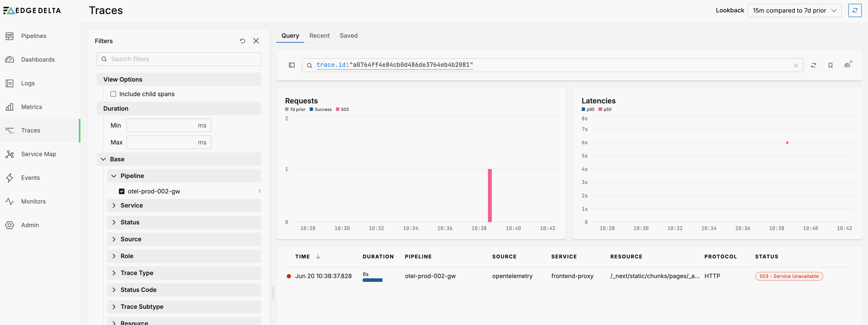Select the Traces sidebar icon
This screenshot has width=868, height=325.
[x=9, y=130]
